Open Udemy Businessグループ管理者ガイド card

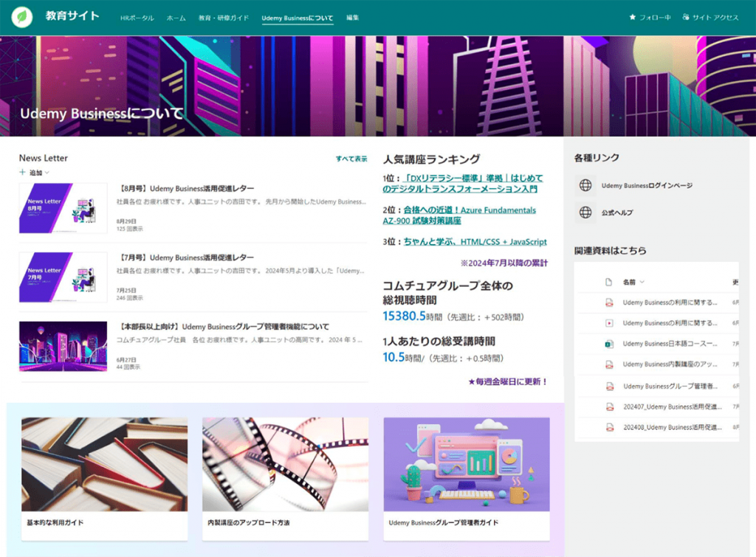pos(467,479)
